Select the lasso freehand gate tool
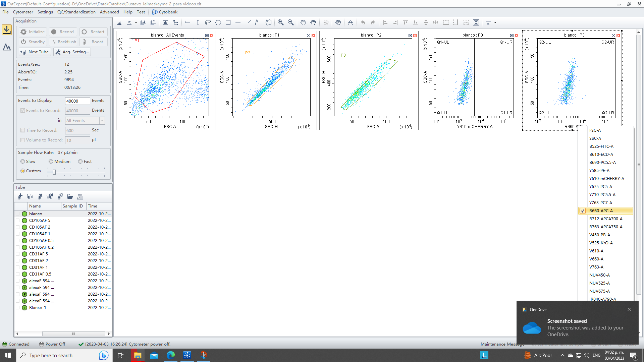 [x=208, y=22]
